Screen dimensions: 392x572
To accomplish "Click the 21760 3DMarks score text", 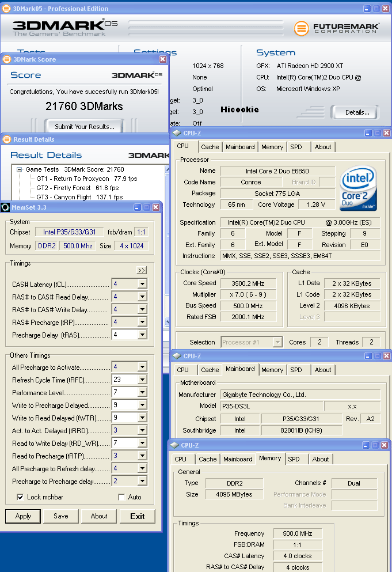I will [84, 106].
